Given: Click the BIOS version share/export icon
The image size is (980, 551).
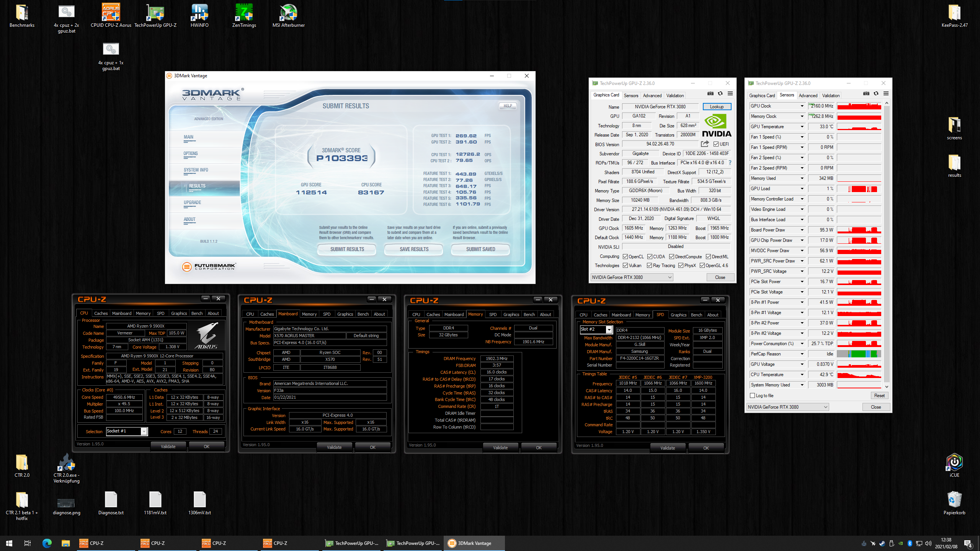Looking at the screenshot, I should [705, 144].
